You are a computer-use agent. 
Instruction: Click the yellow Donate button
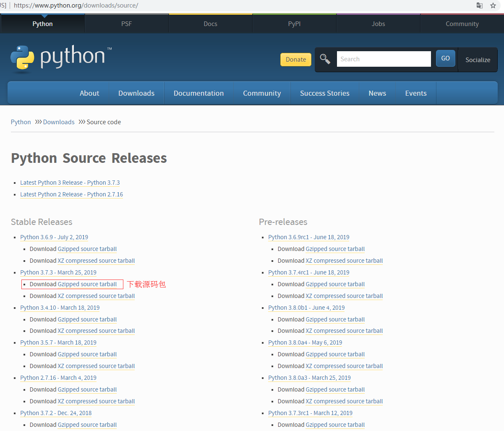click(296, 60)
